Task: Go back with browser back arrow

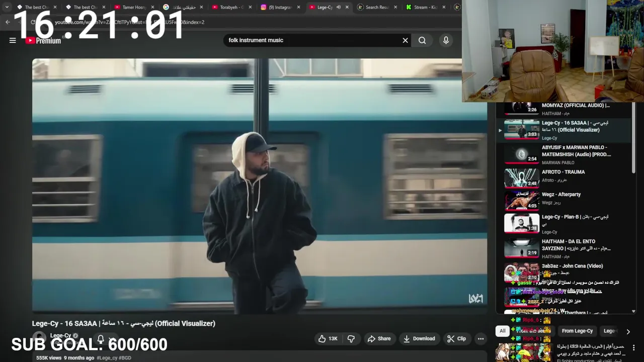Action: coord(8,22)
